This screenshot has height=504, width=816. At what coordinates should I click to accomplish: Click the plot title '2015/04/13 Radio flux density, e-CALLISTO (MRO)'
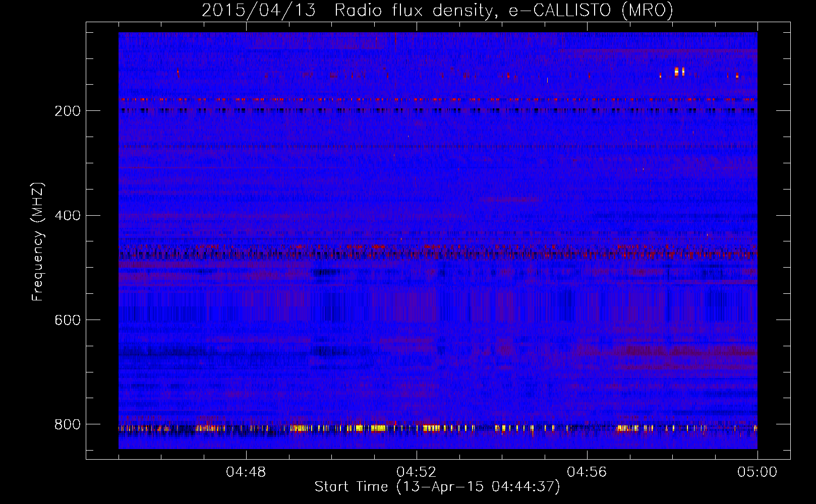pos(437,10)
